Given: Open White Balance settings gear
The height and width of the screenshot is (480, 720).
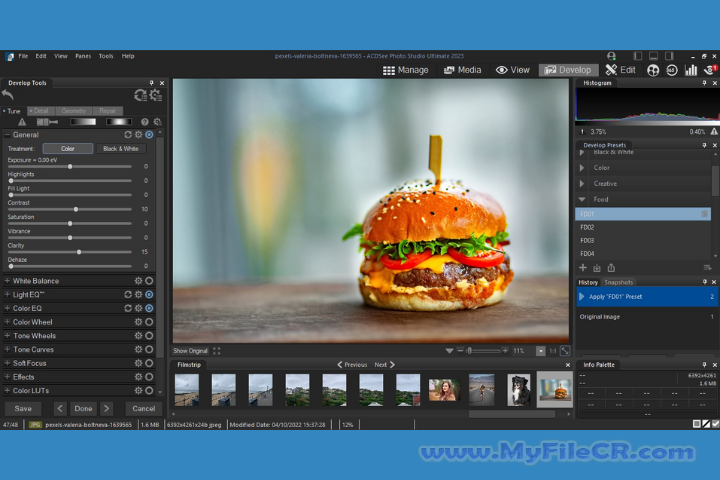Looking at the screenshot, I should click(138, 281).
